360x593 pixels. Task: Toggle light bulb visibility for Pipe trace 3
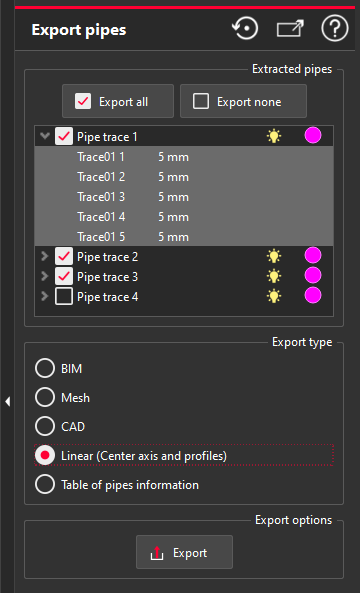274,276
